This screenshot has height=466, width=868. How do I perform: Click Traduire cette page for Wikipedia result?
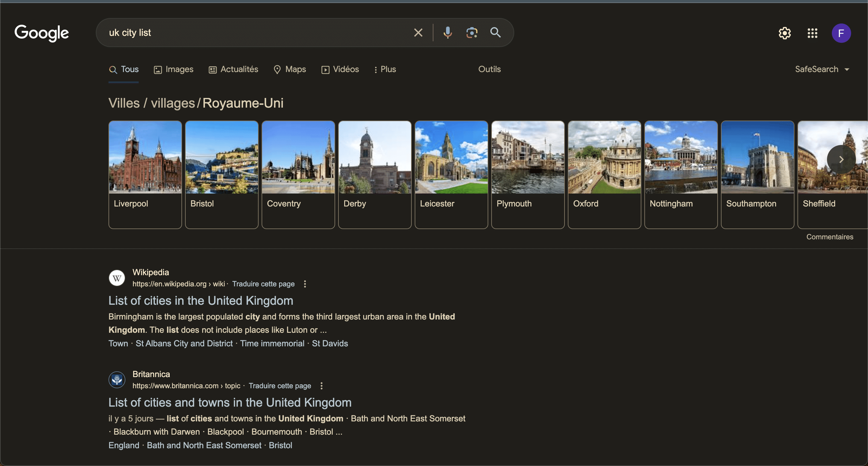pyautogui.click(x=263, y=284)
